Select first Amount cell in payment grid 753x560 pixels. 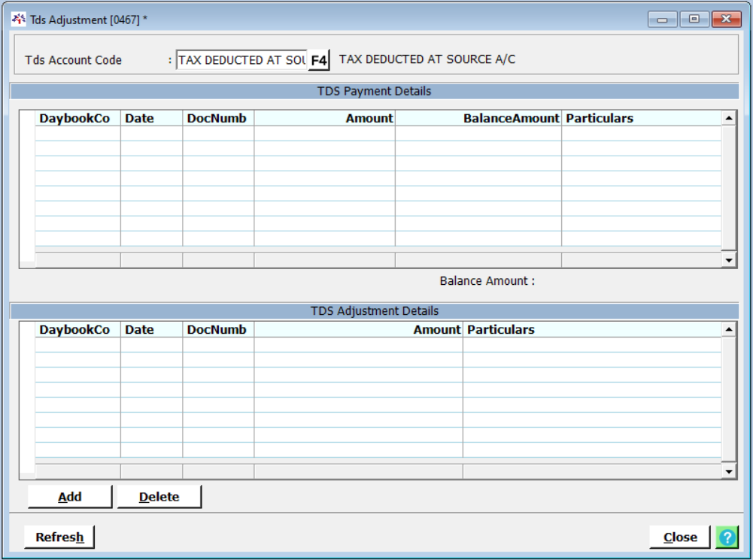324,134
